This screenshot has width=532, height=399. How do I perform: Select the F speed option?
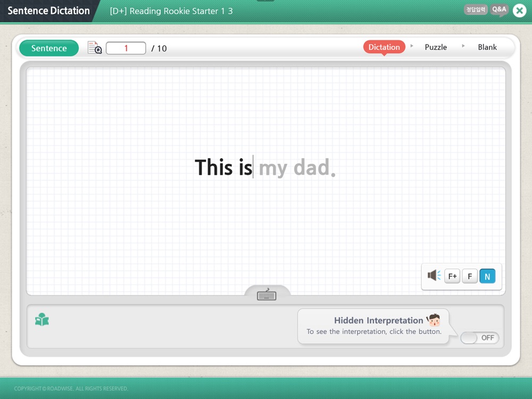pos(470,276)
